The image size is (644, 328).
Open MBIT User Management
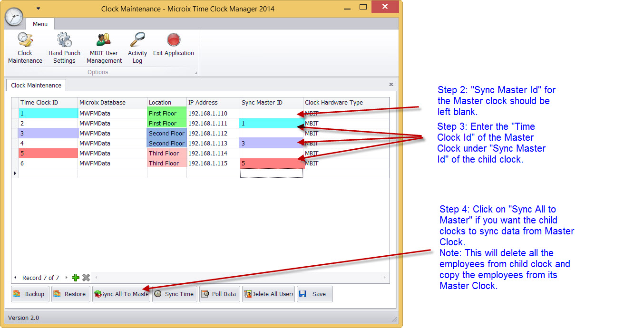tap(104, 48)
